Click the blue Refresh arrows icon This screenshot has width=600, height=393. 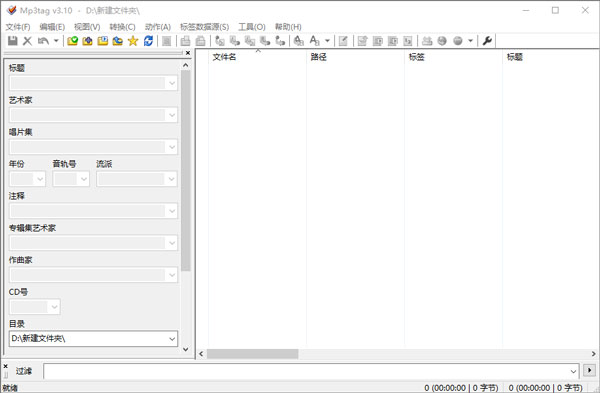(148, 41)
